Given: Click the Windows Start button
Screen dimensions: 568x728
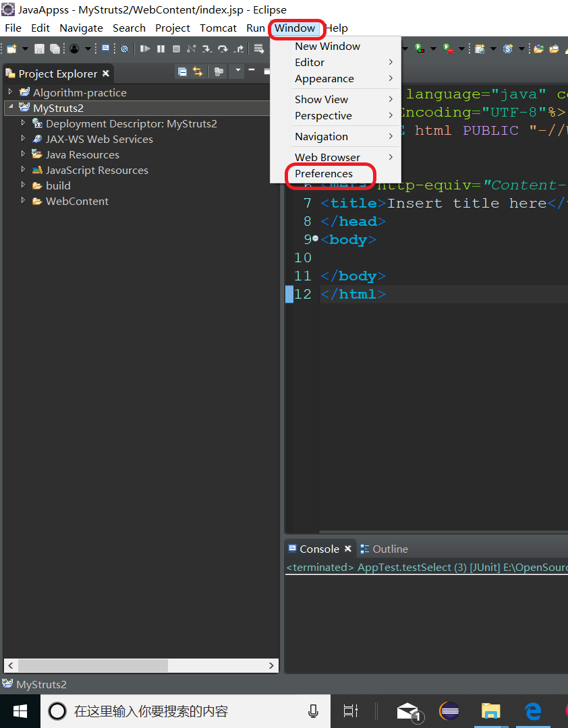Looking at the screenshot, I should click(x=20, y=711).
